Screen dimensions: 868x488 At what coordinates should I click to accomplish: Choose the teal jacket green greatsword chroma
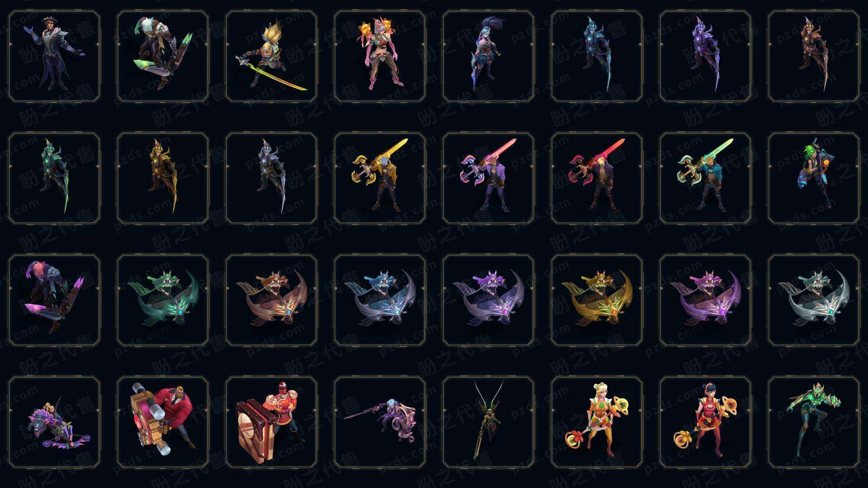click(x=705, y=178)
